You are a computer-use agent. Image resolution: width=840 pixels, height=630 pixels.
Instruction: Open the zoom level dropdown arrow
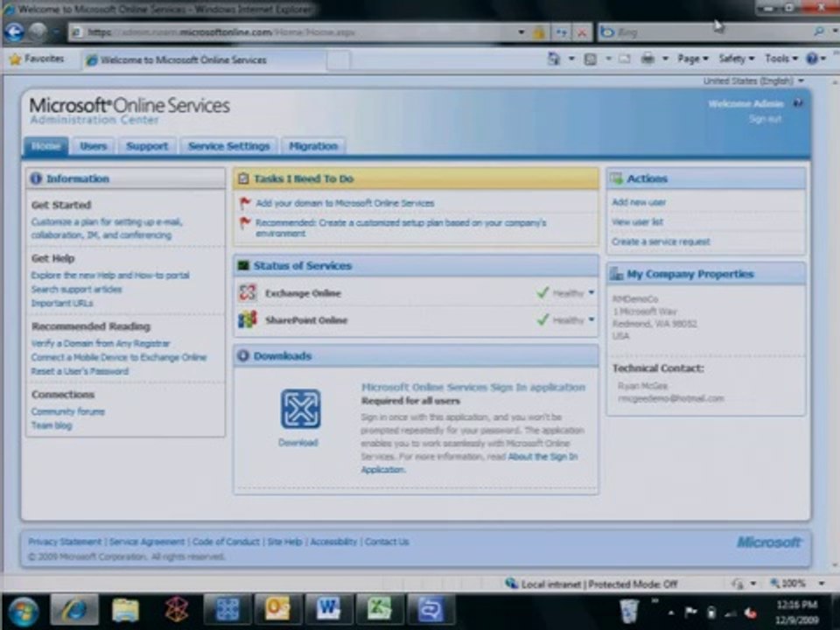822,584
